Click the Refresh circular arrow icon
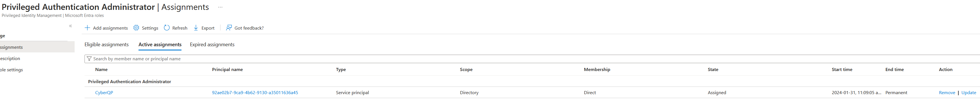This screenshot has height=104, width=980. (x=166, y=28)
